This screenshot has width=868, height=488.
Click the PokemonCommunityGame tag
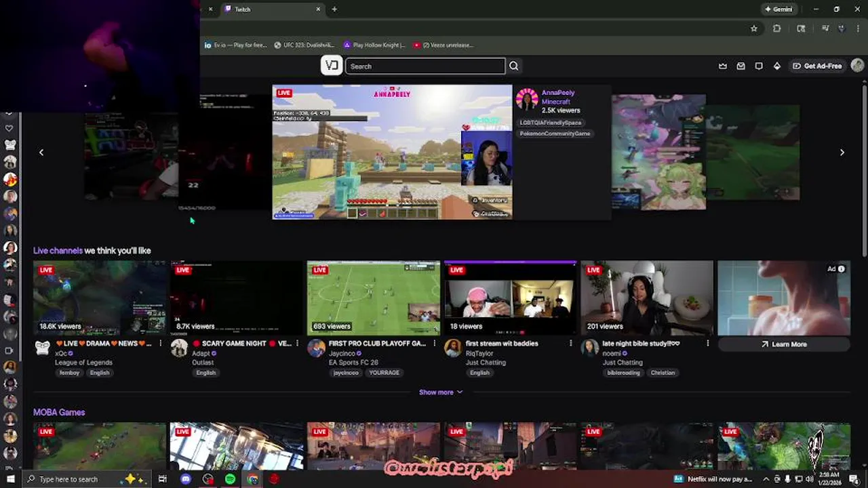pos(555,134)
